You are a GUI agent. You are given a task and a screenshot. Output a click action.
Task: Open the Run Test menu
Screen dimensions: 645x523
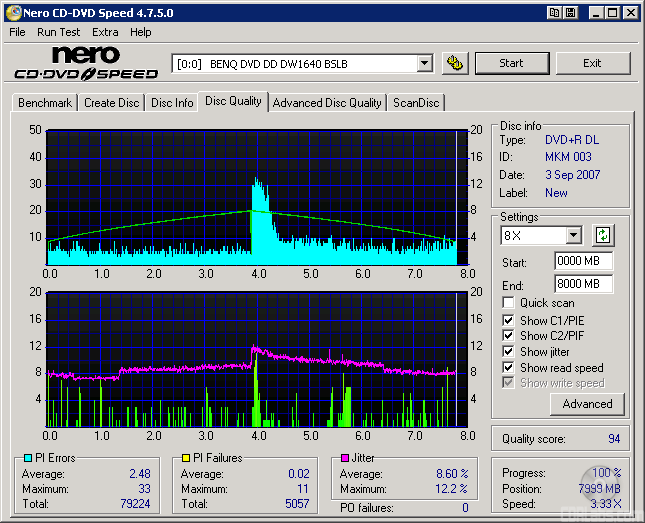[59, 32]
